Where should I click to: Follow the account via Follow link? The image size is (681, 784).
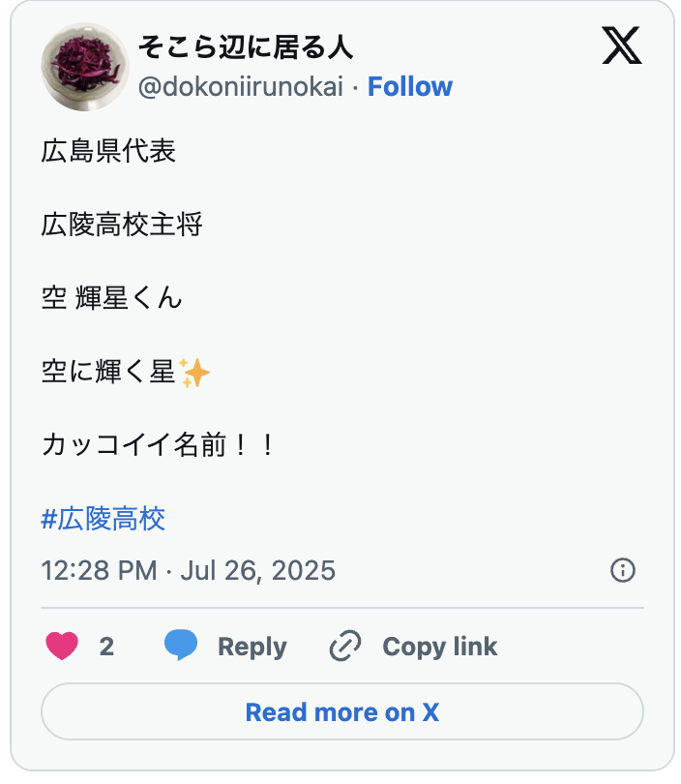[410, 87]
